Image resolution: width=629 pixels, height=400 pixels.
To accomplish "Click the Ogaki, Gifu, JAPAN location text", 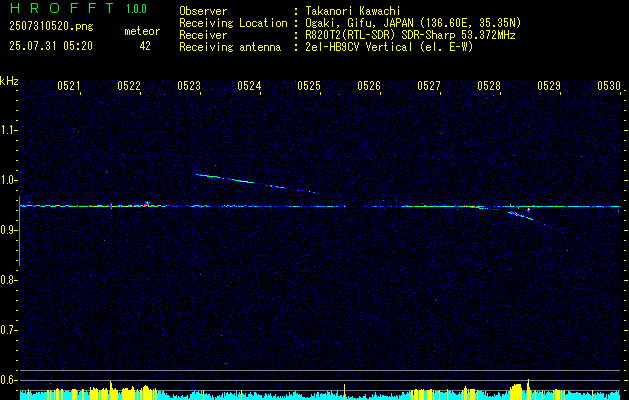I will click(413, 23).
